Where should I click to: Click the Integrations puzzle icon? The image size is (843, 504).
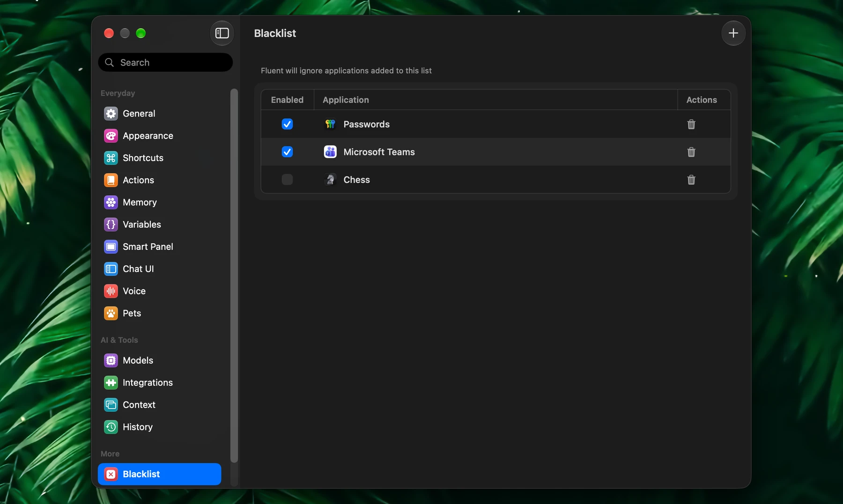111,382
